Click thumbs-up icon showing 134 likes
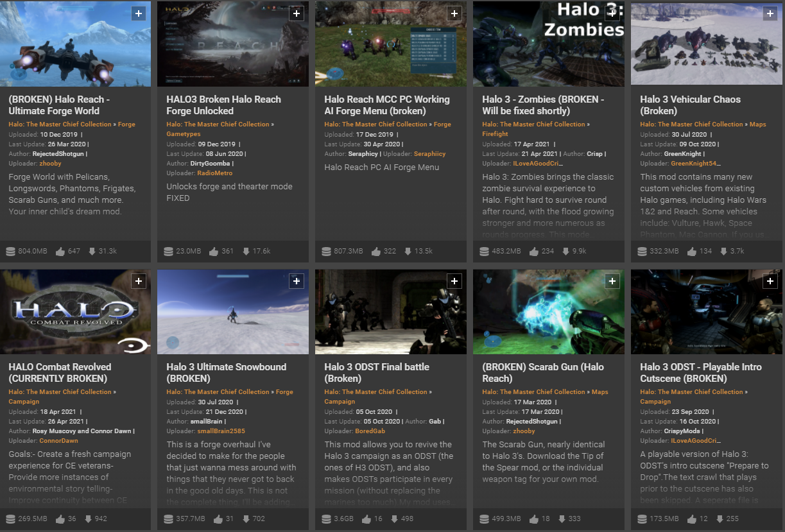The image size is (785, 532). point(691,251)
